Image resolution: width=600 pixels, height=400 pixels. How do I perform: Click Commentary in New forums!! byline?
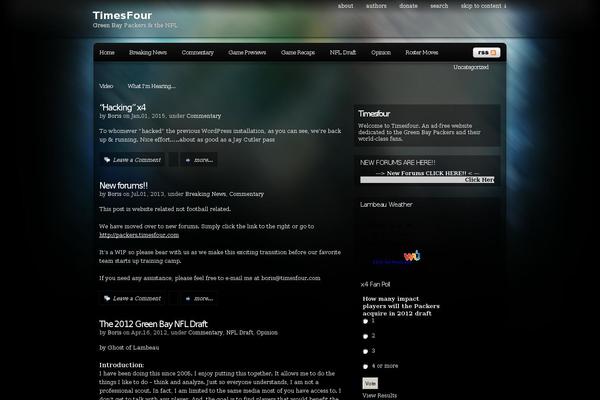246,194
